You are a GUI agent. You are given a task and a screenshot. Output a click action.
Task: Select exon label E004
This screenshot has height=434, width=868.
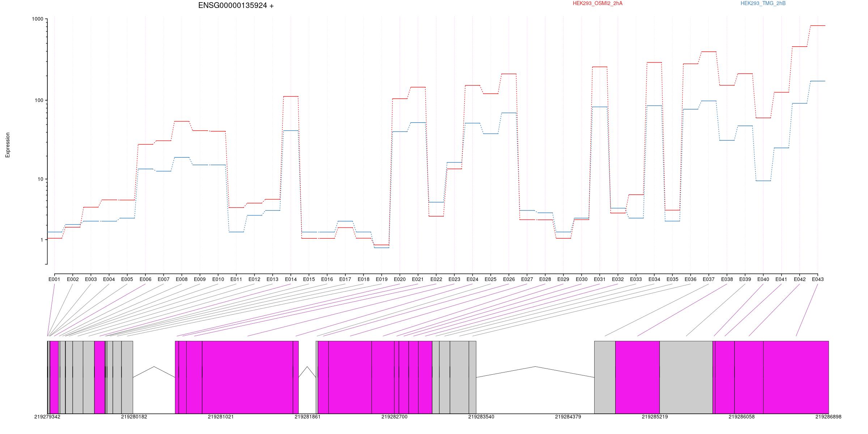[x=109, y=279]
